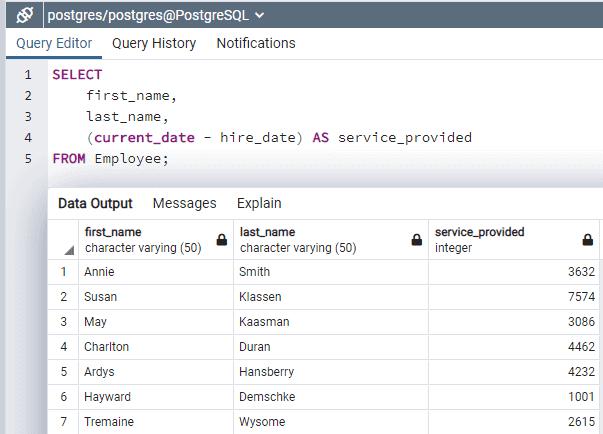
Task: Click the first_name column lock icon
Action: [x=221, y=240]
